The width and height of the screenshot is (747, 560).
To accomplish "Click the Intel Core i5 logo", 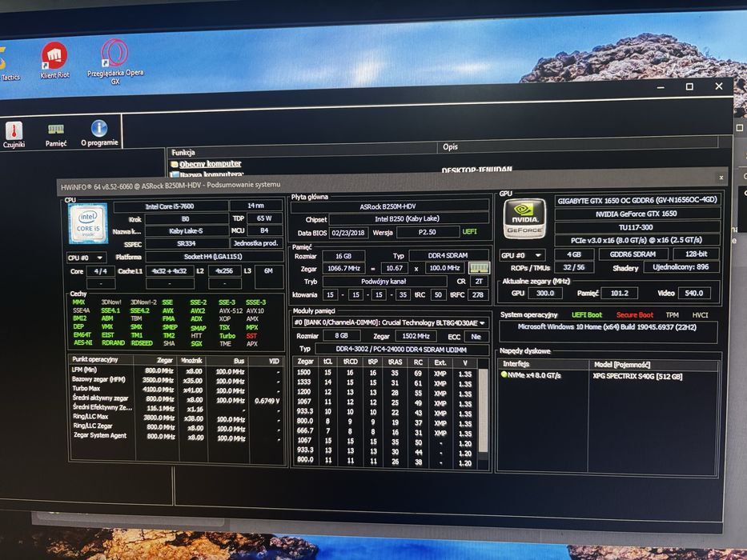I will [x=88, y=223].
